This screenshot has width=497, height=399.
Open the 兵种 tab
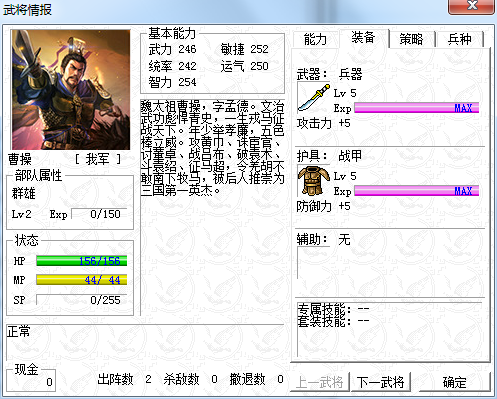(460, 39)
